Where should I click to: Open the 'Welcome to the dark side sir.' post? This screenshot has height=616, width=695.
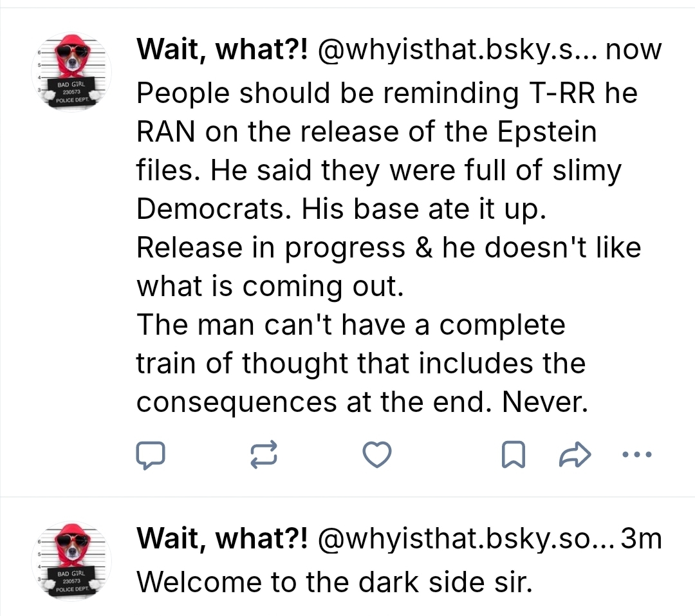pos(335,582)
